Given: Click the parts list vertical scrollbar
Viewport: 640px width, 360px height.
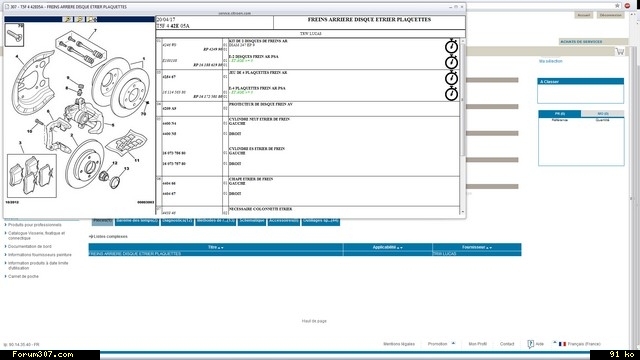Looking at the screenshot, I should click(462, 127).
